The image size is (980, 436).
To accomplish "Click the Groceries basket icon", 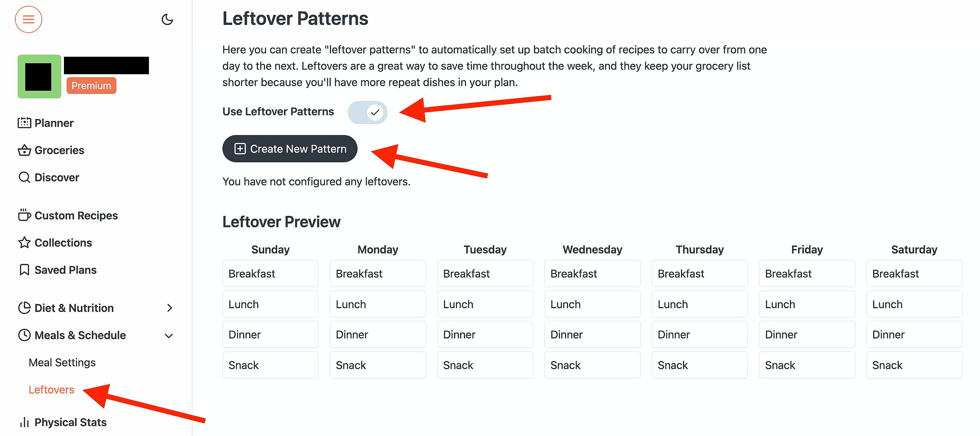I will coord(24,150).
